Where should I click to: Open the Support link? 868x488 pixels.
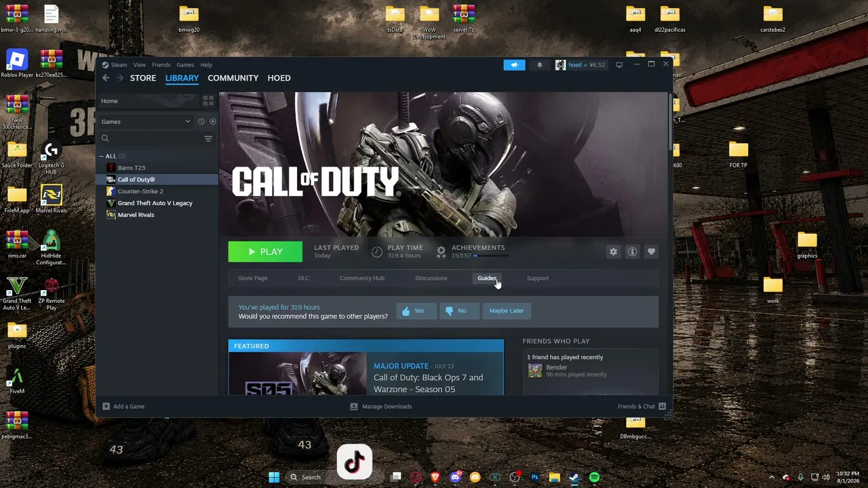(538, 279)
